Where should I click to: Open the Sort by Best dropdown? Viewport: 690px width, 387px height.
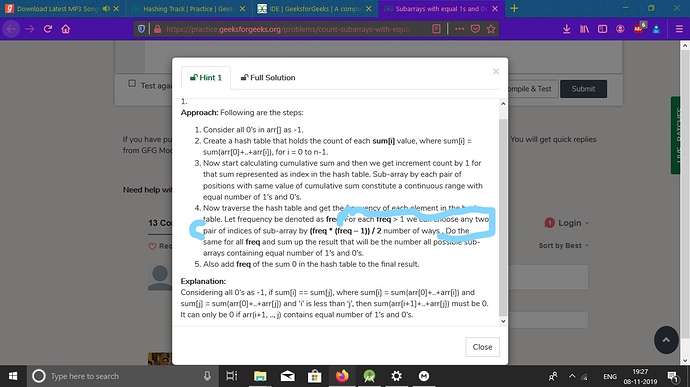563,246
